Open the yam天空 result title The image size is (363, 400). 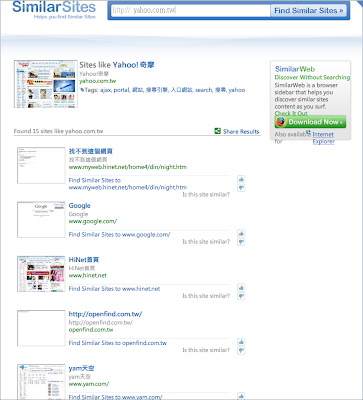(81, 368)
